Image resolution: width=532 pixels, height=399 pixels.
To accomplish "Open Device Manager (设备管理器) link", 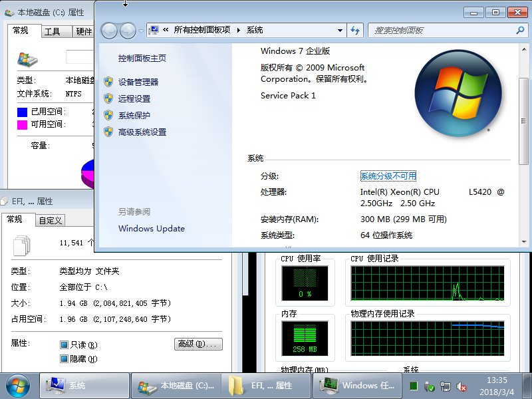I will 138,82.
